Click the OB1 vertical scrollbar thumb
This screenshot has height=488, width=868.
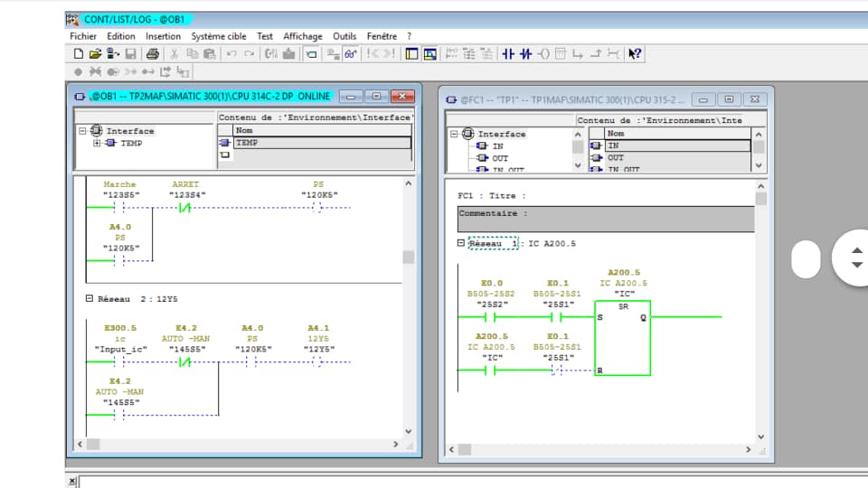coord(408,257)
